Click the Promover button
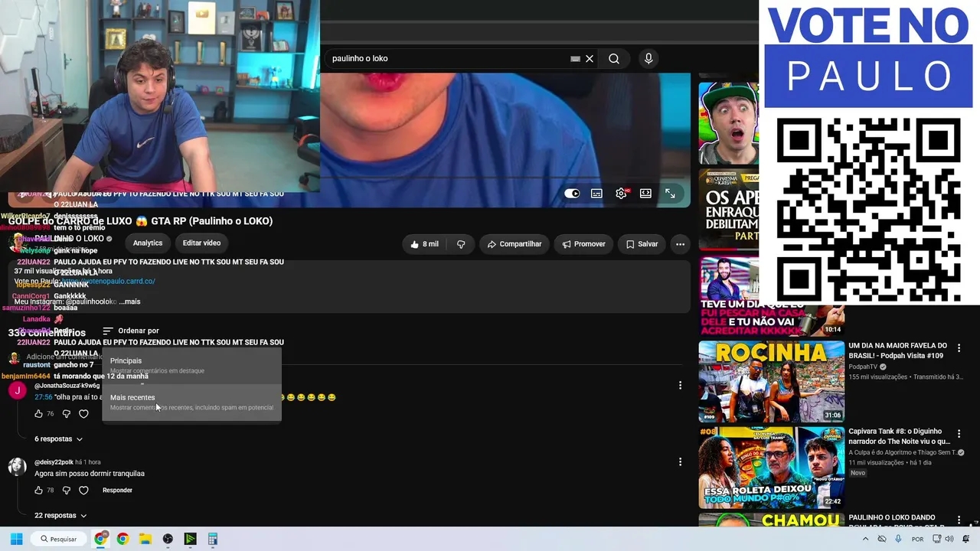Image resolution: width=980 pixels, height=551 pixels. [x=583, y=244]
